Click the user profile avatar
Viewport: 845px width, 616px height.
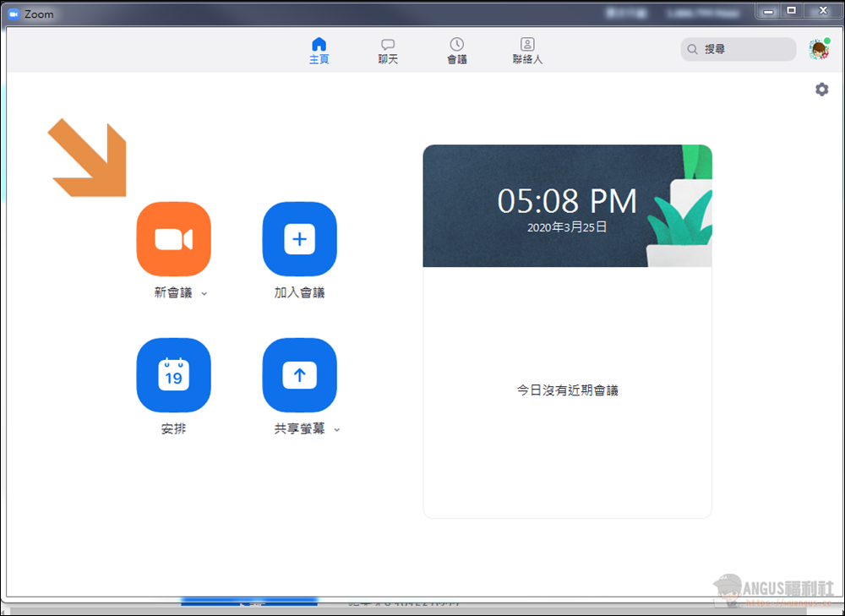(817, 49)
